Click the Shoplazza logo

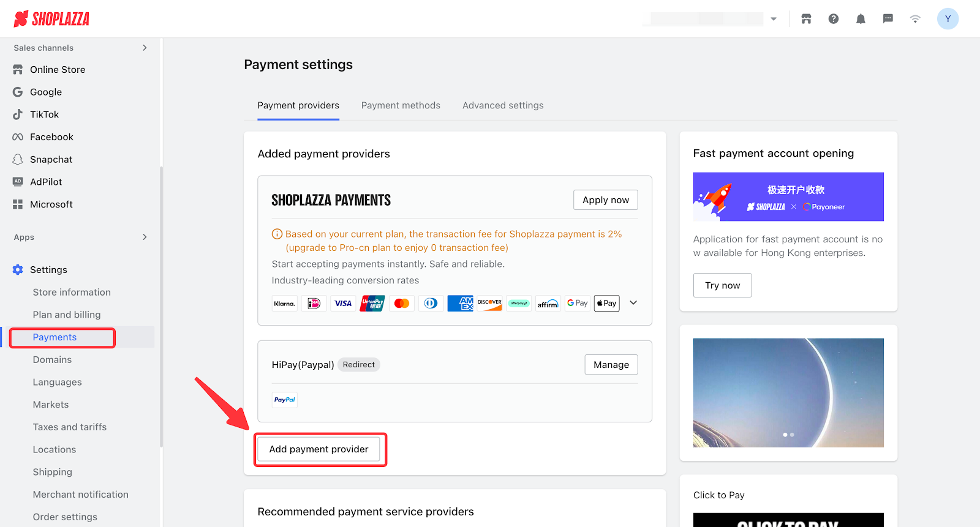click(51, 19)
